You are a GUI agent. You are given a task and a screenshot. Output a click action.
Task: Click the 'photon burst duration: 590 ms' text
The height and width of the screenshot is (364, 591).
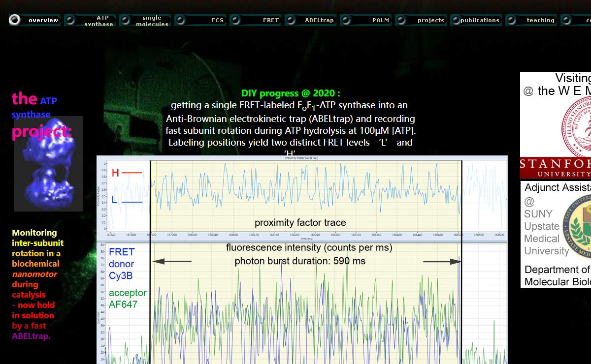tap(300, 261)
